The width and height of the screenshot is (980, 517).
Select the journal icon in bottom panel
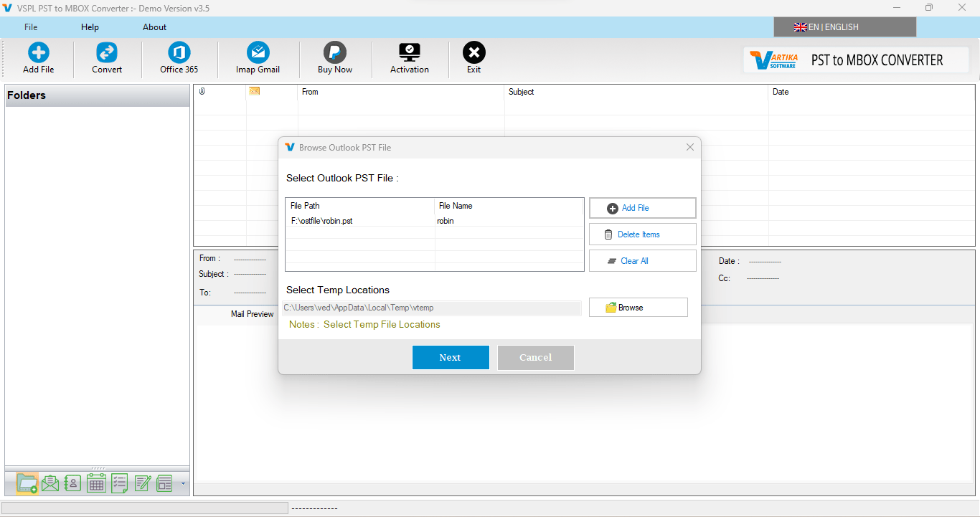165,483
